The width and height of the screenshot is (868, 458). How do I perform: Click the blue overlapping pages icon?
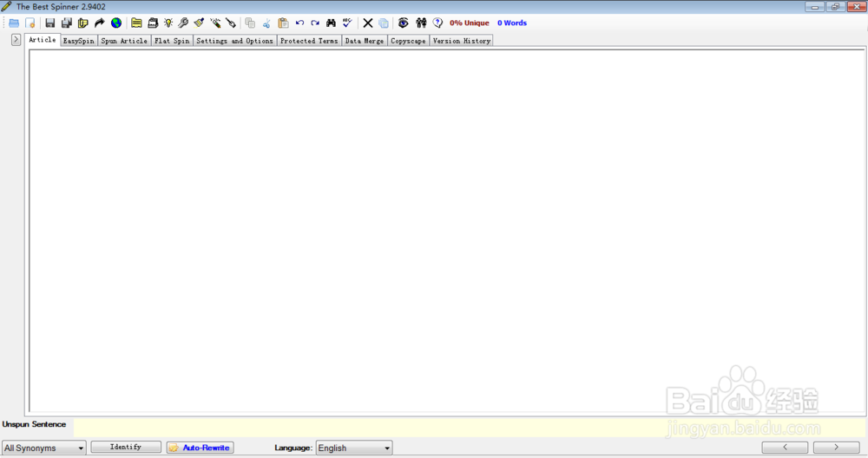pyautogui.click(x=384, y=23)
